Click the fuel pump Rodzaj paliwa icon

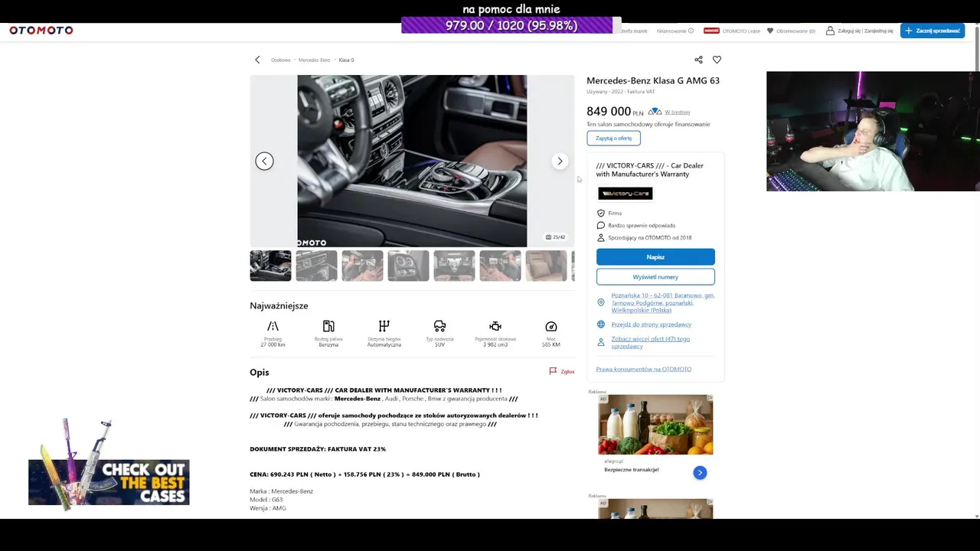click(328, 327)
